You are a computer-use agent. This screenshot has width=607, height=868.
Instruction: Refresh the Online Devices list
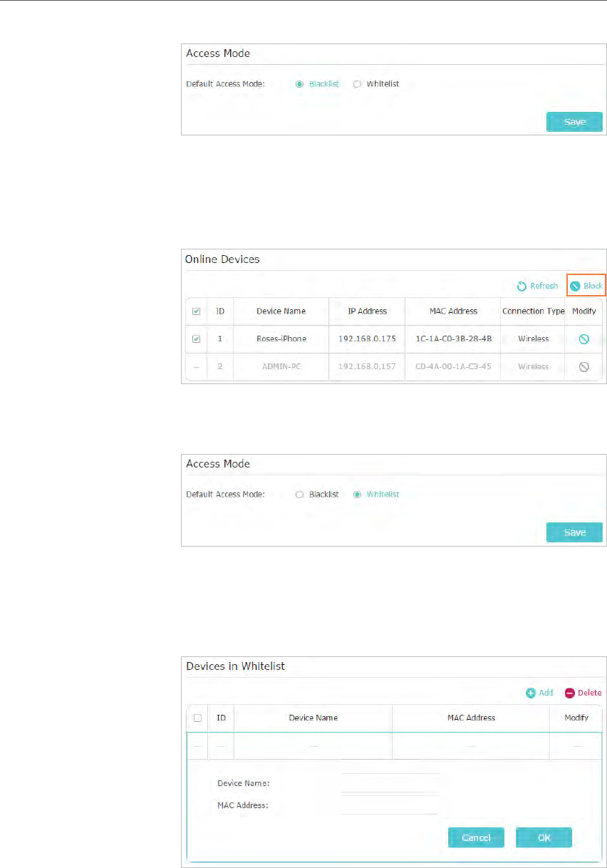tap(537, 286)
